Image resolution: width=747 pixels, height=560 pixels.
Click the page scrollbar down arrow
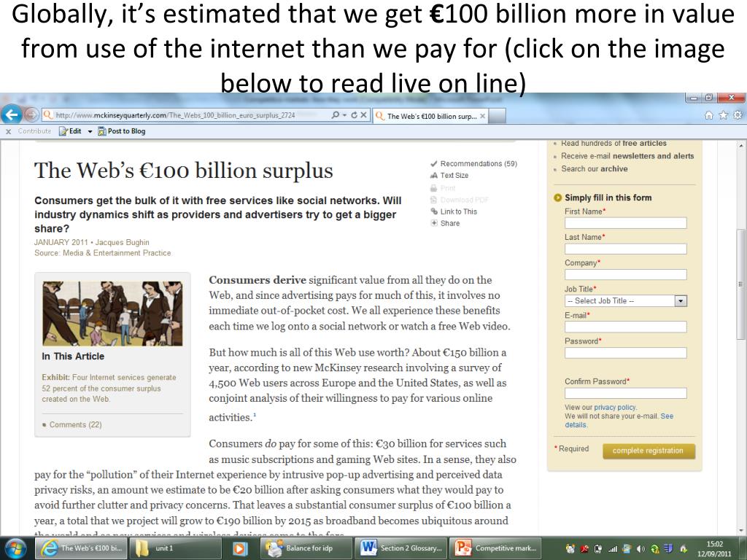(x=740, y=531)
